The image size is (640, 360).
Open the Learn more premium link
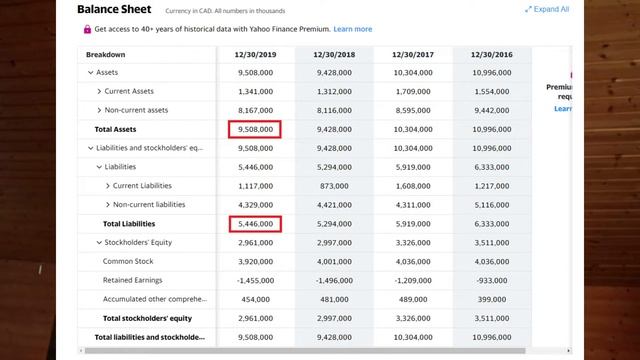(353, 29)
